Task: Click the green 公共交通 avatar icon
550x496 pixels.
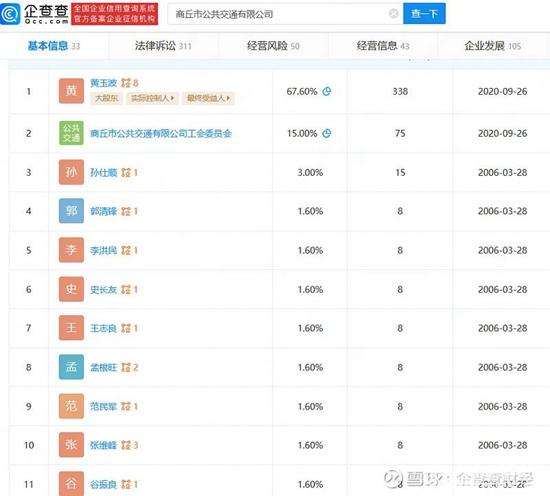Action: coord(71,133)
